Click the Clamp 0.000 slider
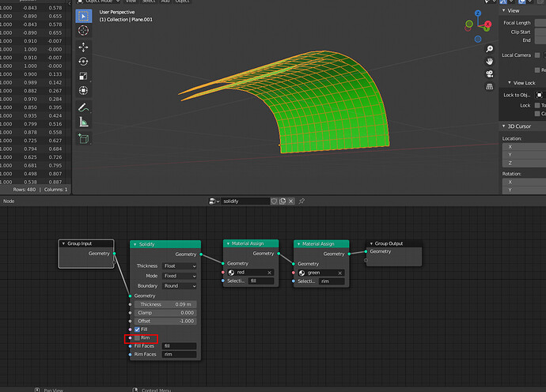Image resolution: width=546 pixels, height=392 pixels. pos(165,313)
